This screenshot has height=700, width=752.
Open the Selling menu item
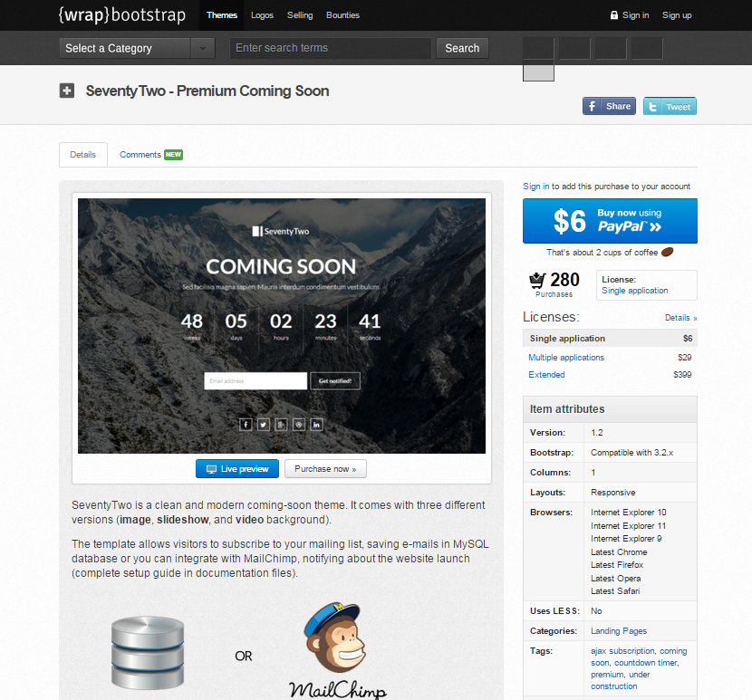[x=300, y=14]
